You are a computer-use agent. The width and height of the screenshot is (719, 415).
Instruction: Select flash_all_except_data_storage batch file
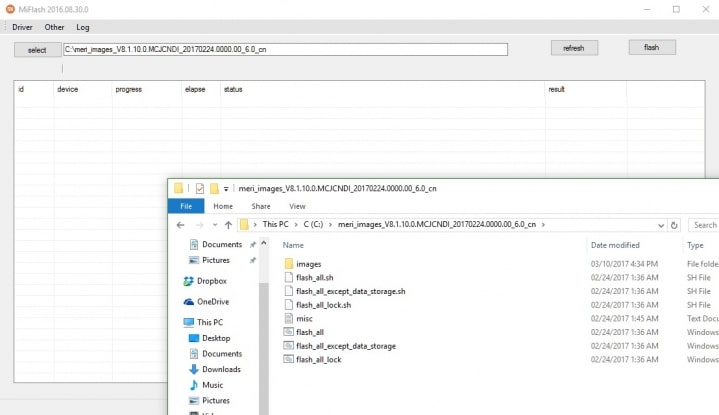click(x=346, y=346)
